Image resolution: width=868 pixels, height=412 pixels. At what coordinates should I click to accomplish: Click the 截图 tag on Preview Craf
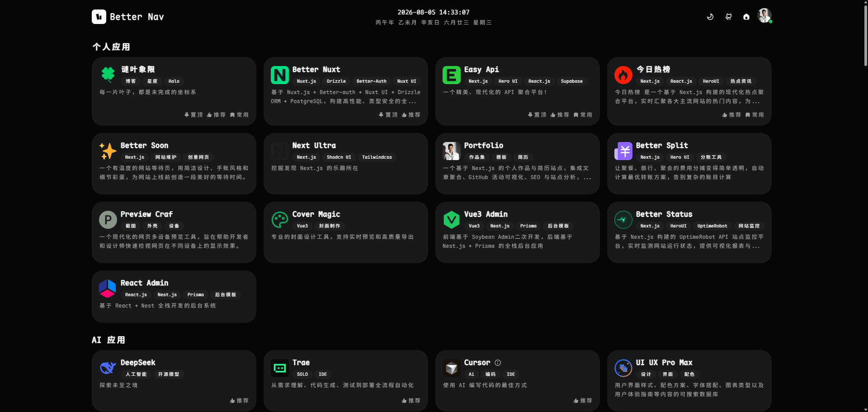[x=131, y=226]
